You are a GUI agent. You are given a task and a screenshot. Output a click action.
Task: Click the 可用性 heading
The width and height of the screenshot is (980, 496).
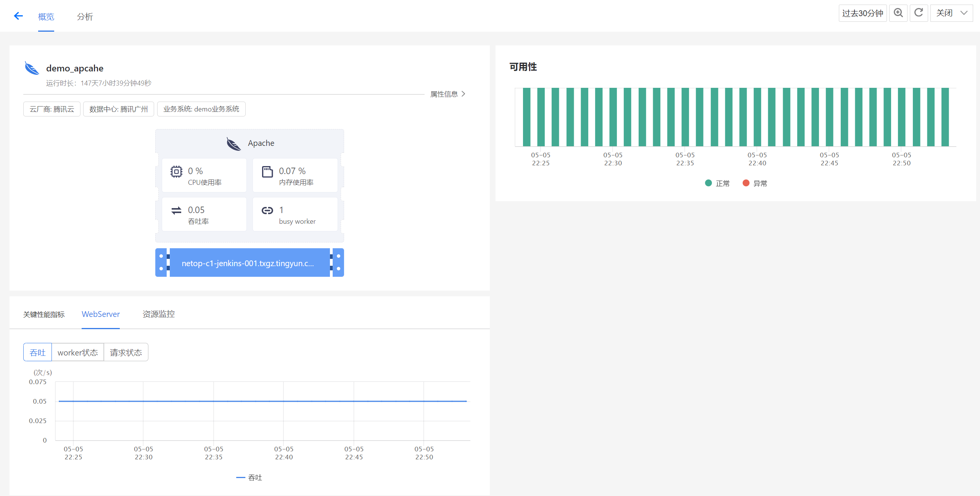coord(523,67)
